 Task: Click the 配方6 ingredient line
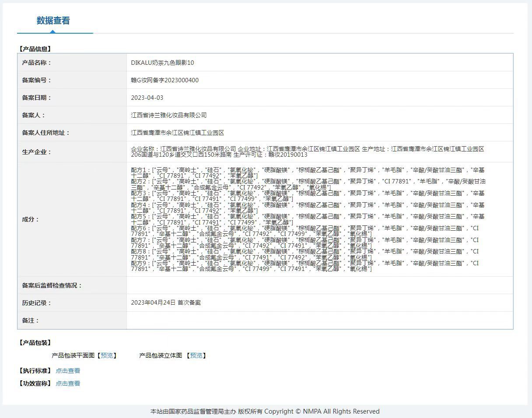click(305, 231)
